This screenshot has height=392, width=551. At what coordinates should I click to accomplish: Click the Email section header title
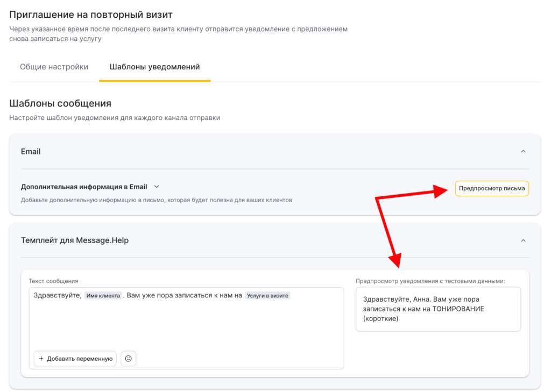coord(31,152)
